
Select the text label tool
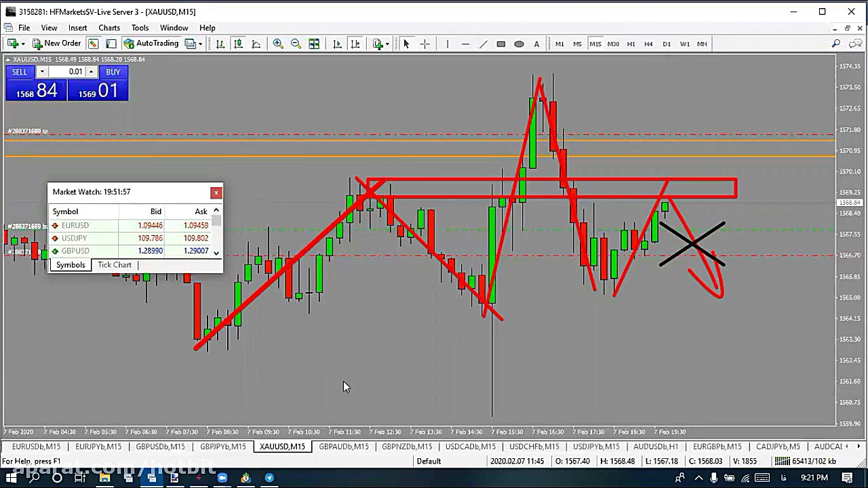click(536, 44)
